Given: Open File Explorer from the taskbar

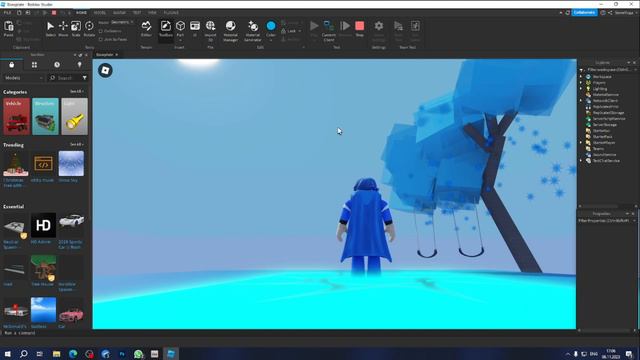Looking at the screenshot, I should 56,354.
